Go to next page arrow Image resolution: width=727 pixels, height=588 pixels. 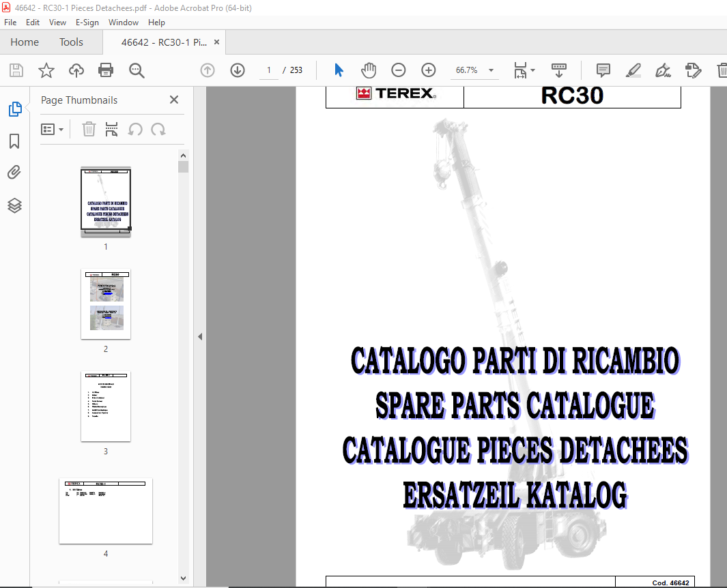[x=238, y=70]
